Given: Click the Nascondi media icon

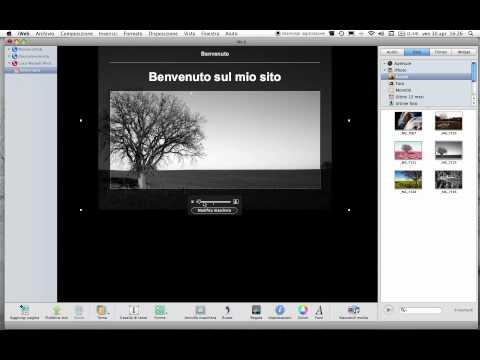Looking at the screenshot, I should click(353, 310).
